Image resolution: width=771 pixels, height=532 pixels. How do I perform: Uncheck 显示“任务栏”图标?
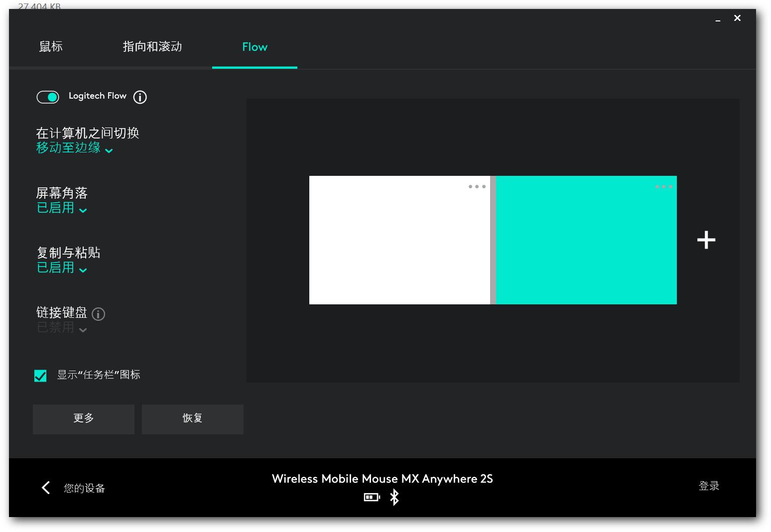pyautogui.click(x=40, y=376)
